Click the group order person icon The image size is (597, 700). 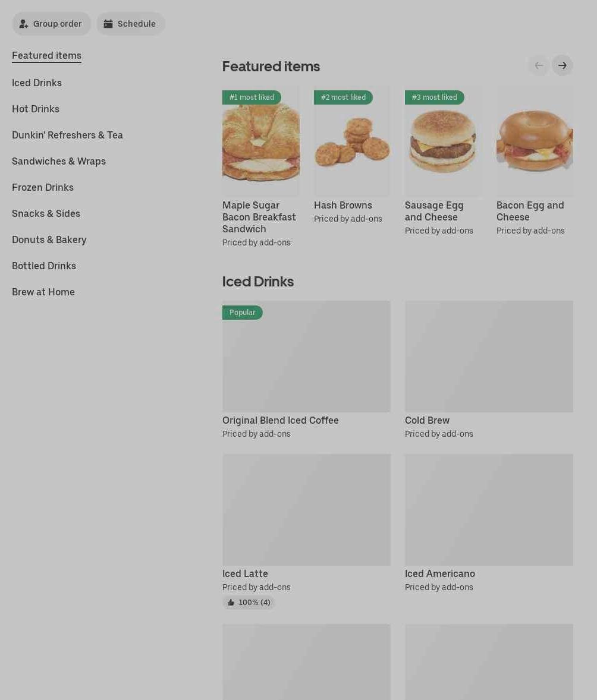tap(24, 24)
